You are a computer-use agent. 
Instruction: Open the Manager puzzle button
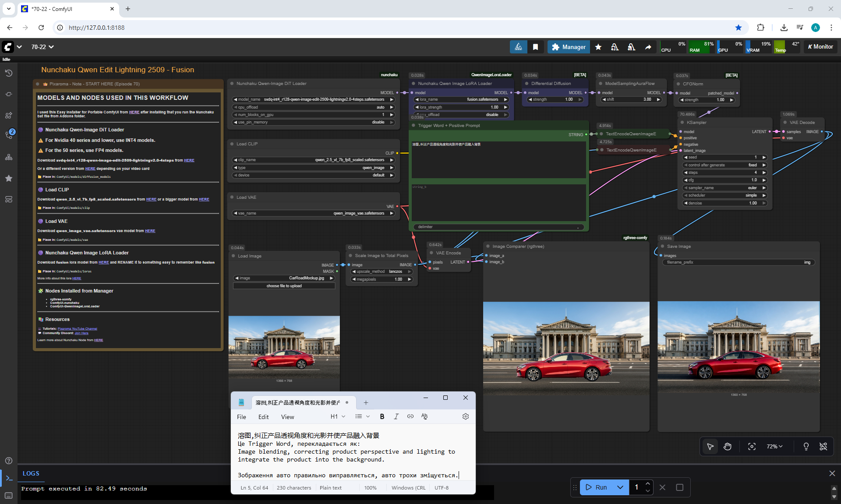pyautogui.click(x=569, y=47)
